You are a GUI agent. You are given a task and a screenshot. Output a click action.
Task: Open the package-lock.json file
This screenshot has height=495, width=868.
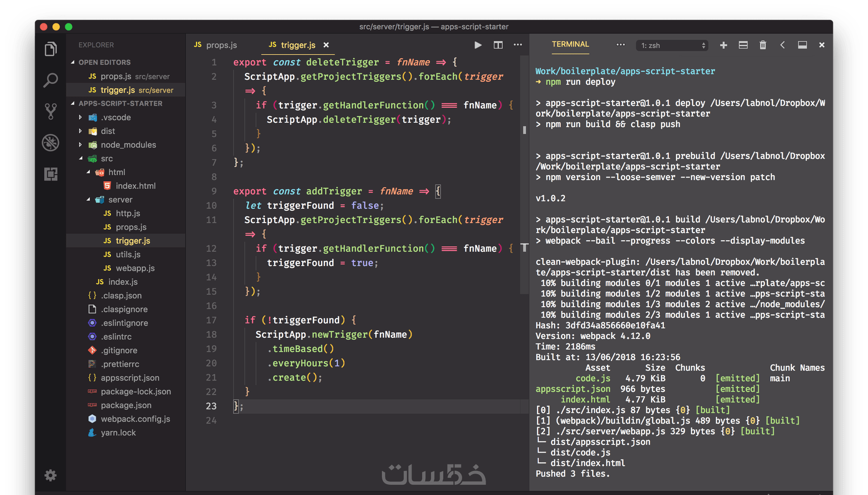click(x=135, y=391)
